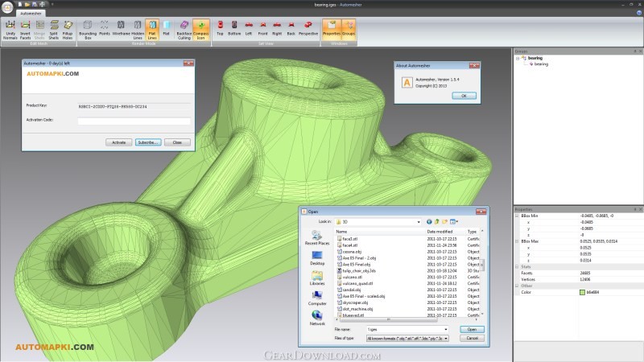
Task: Click Cancel in the Open dialog
Action: coord(472,338)
